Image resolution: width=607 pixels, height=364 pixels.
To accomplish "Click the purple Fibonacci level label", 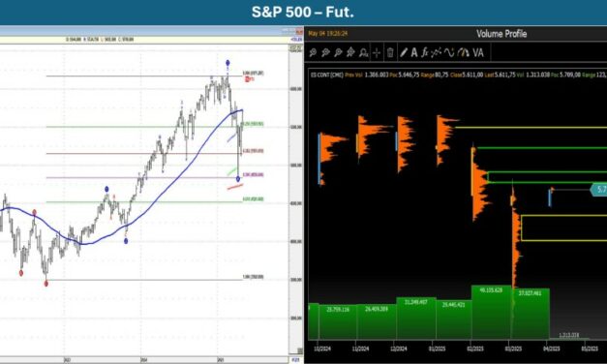I will [254, 175].
